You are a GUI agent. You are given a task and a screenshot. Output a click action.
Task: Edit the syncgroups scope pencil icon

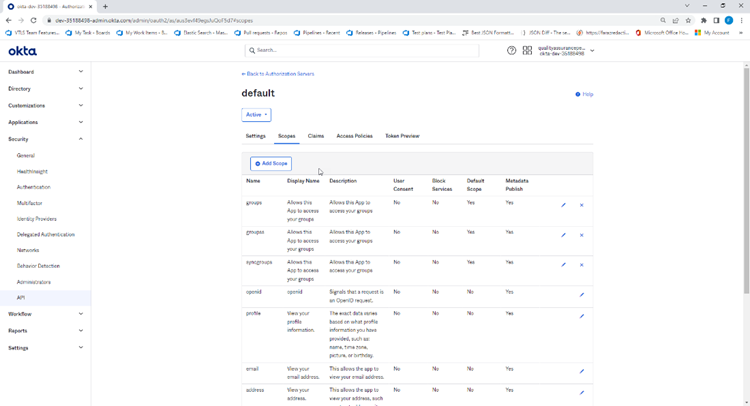[x=563, y=264]
